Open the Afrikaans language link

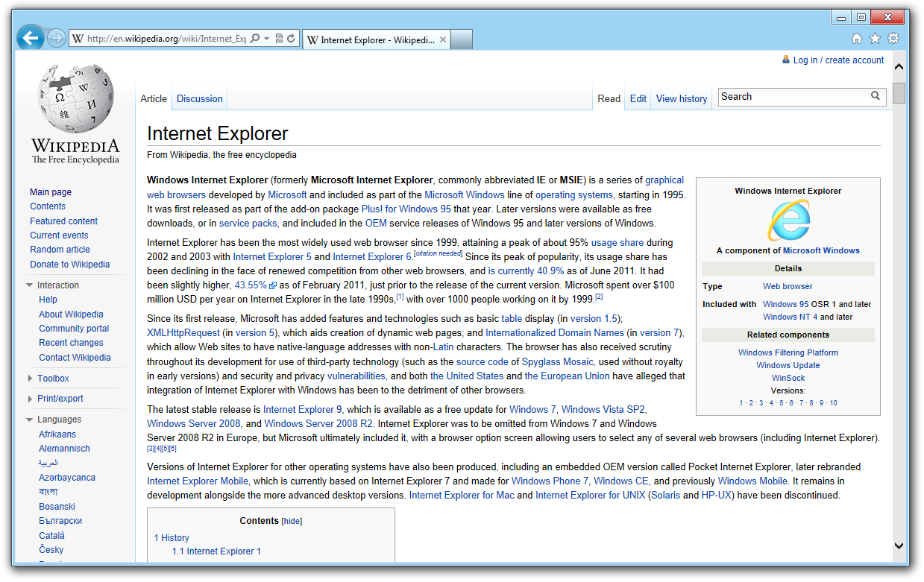pyautogui.click(x=57, y=434)
